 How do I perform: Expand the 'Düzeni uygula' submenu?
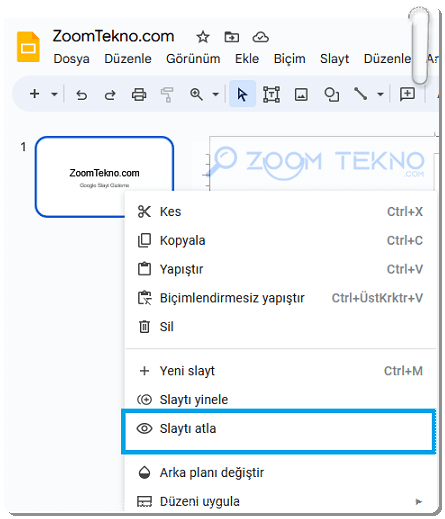pyautogui.click(x=279, y=501)
